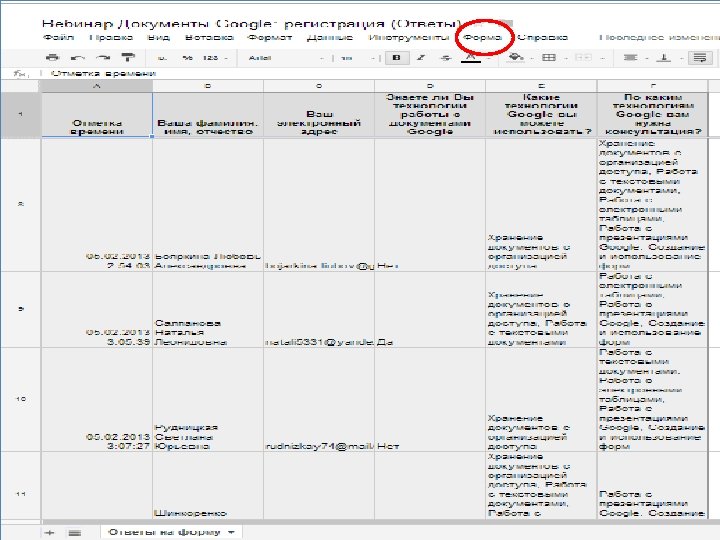Open the 123 number formats dropdown

[214, 58]
